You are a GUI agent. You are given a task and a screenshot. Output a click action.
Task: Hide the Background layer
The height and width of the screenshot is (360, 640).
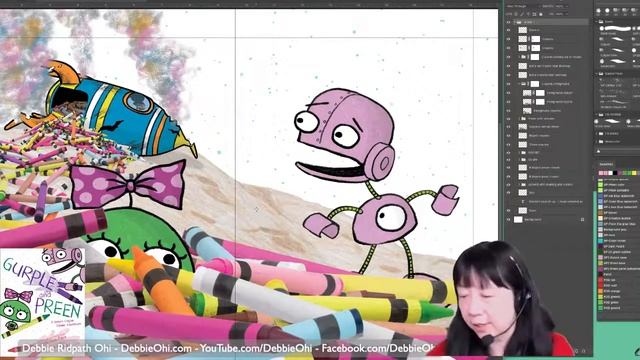(509, 219)
